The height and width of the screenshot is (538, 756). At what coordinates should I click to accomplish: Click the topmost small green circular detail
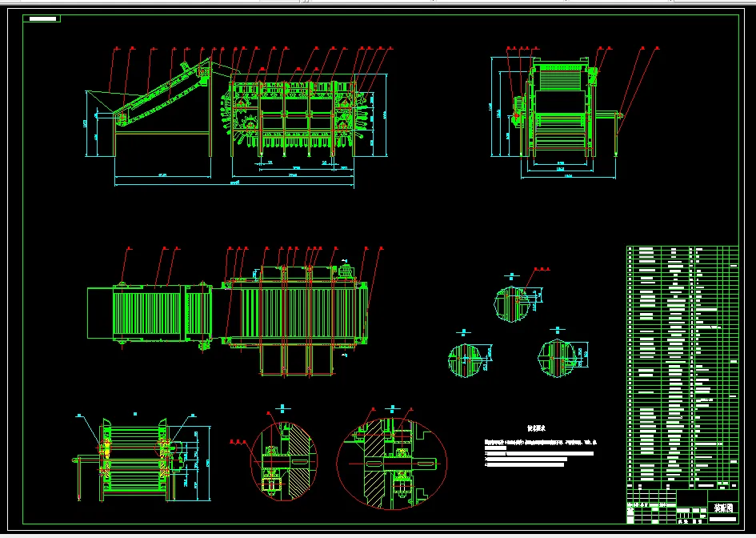(511, 304)
